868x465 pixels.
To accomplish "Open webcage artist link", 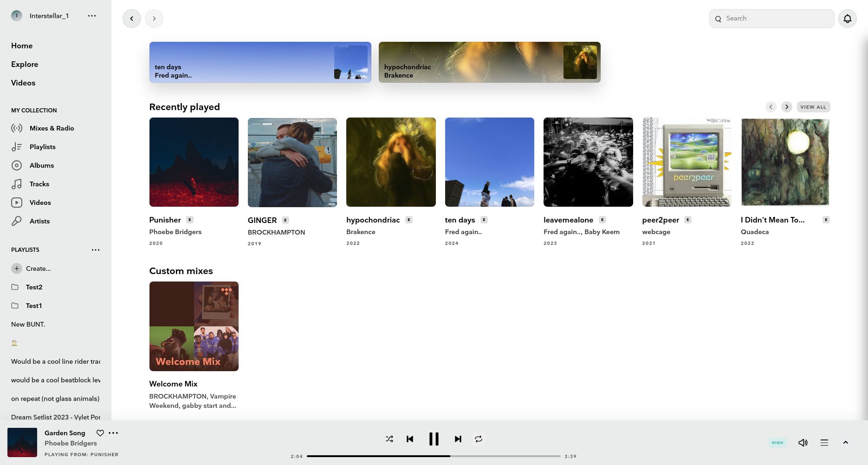I will click(x=656, y=232).
